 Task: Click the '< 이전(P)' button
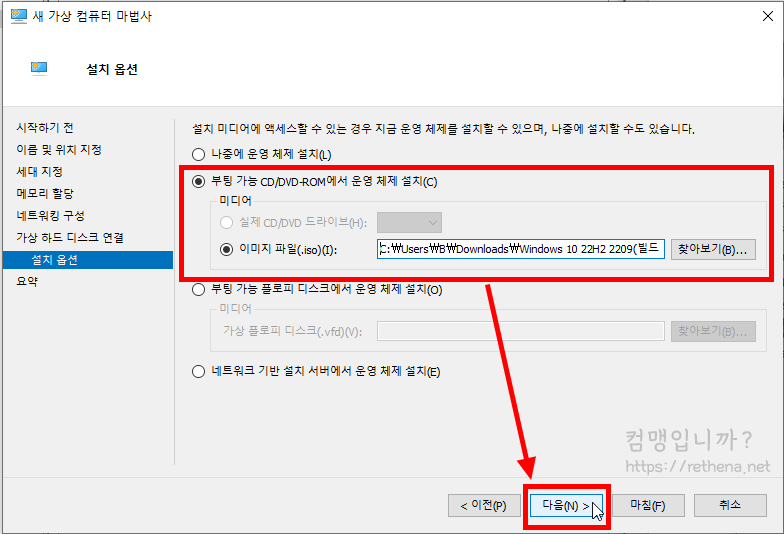click(484, 506)
